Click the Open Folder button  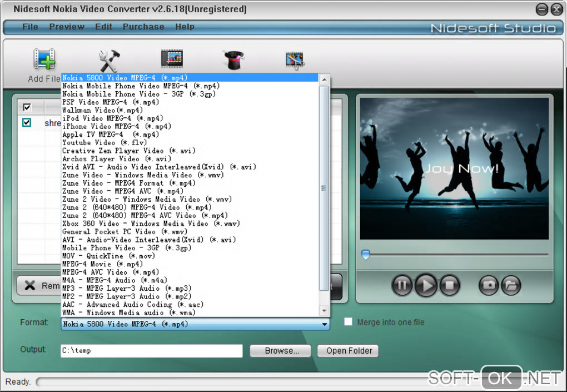(348, 351)
